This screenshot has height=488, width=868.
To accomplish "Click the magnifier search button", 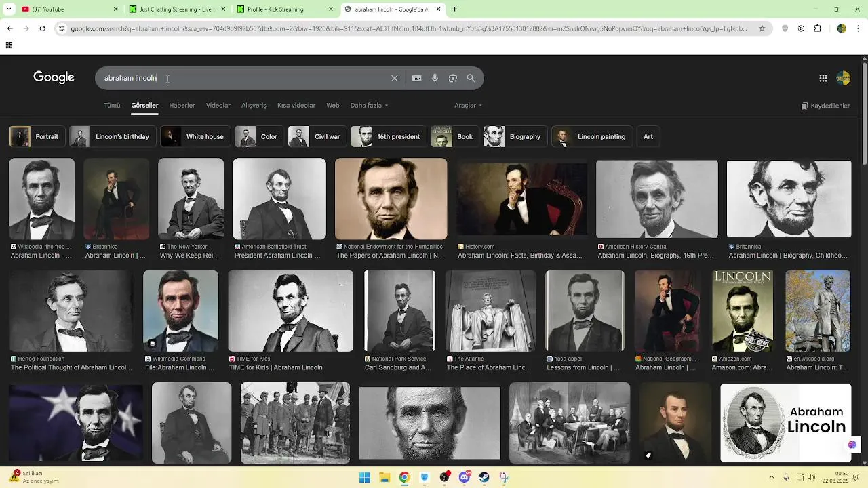I will pyautogui.click(x=471, y=78).
